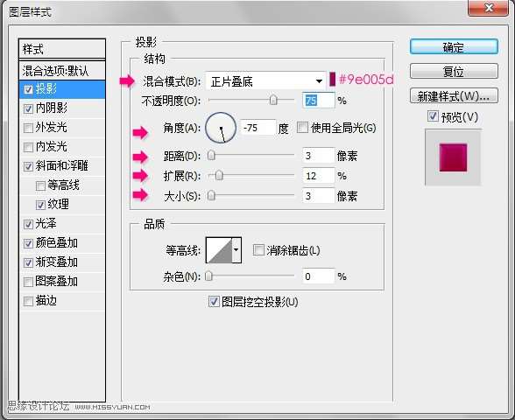Screen dimensions: 515x420
Task: Uncheck the 内阴影 style checkbox
Action: point(29,108)
